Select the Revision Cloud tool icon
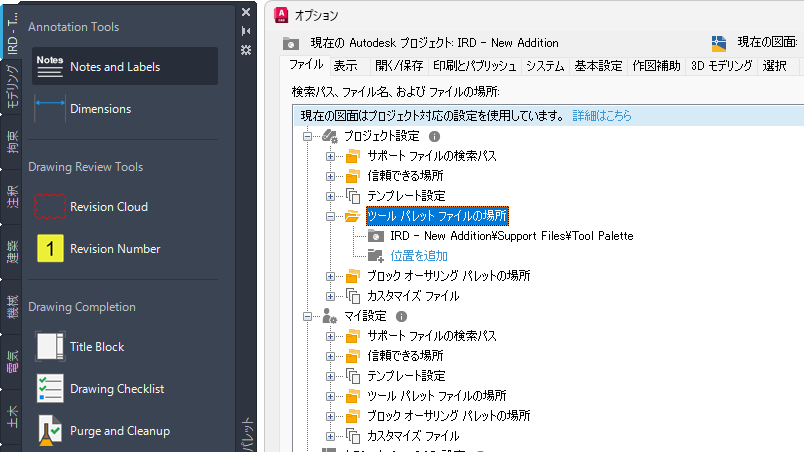 coord(50,207)
